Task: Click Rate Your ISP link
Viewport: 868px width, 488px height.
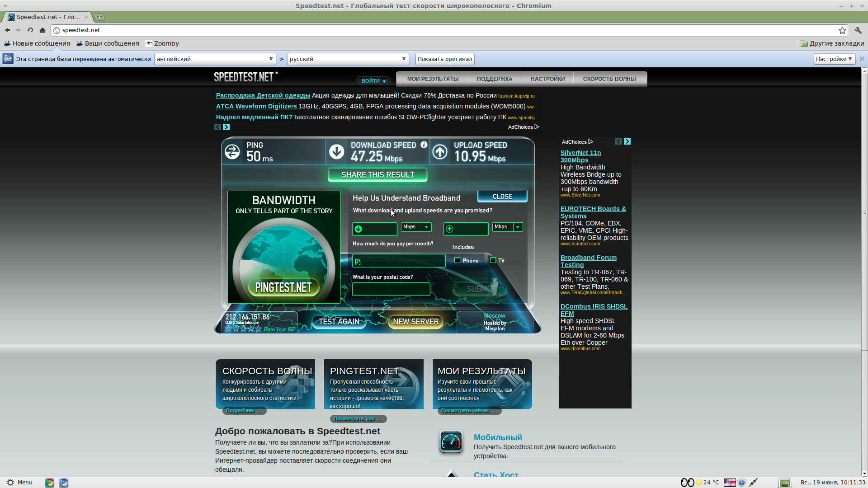Action: [x=279, y=329]
